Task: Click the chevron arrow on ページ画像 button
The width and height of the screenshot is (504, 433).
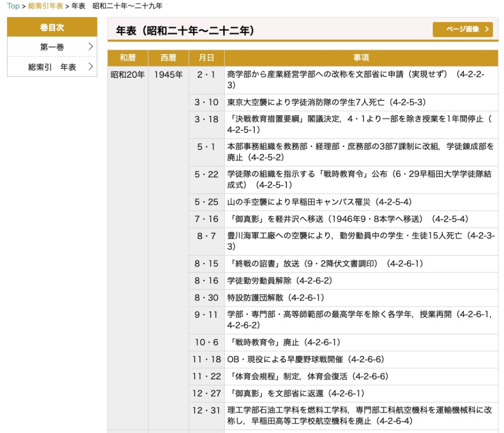Action: click(487, 29)
